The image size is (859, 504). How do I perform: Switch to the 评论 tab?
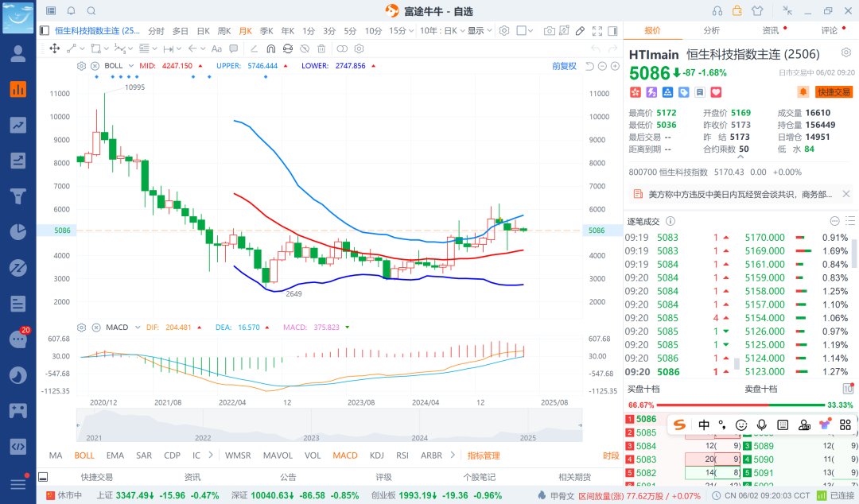click(x=830, y=31)
